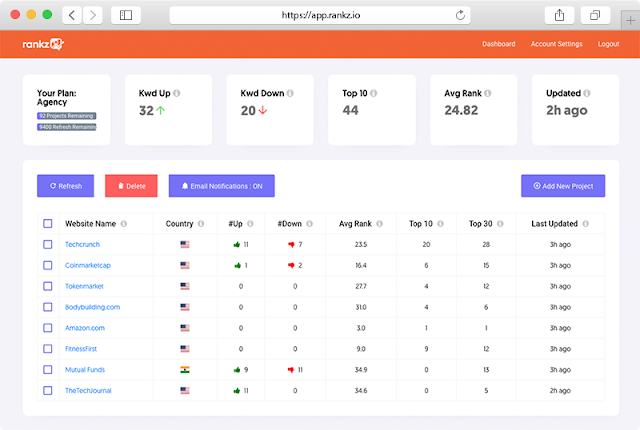Click the 24.82 Avg Rank value
The image size is (640, 430).
point(461,110)
